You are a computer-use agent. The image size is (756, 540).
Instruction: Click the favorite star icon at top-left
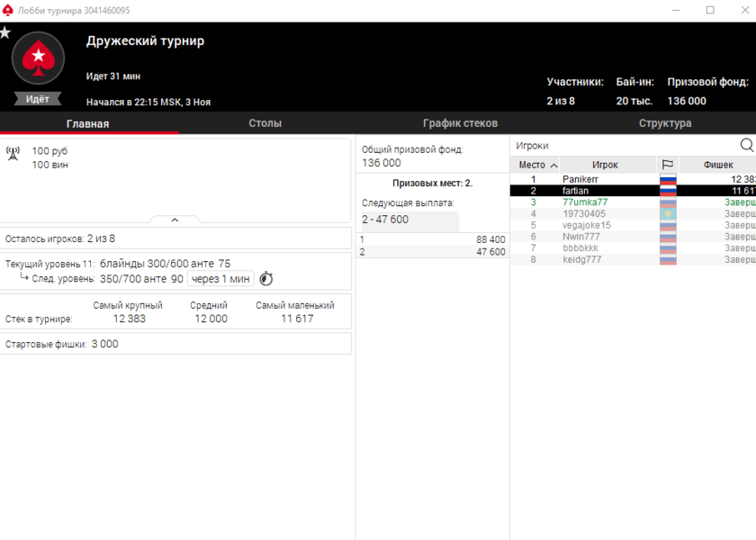5,32
